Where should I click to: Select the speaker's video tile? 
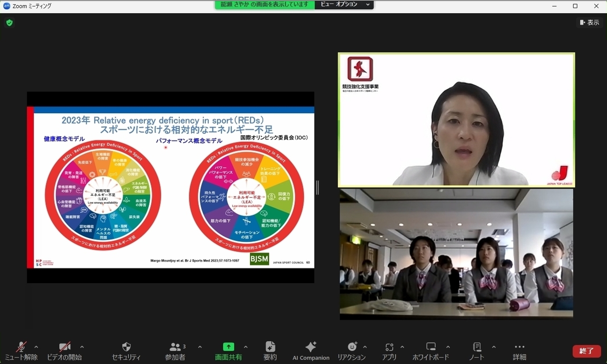click(x=456, y=120)
